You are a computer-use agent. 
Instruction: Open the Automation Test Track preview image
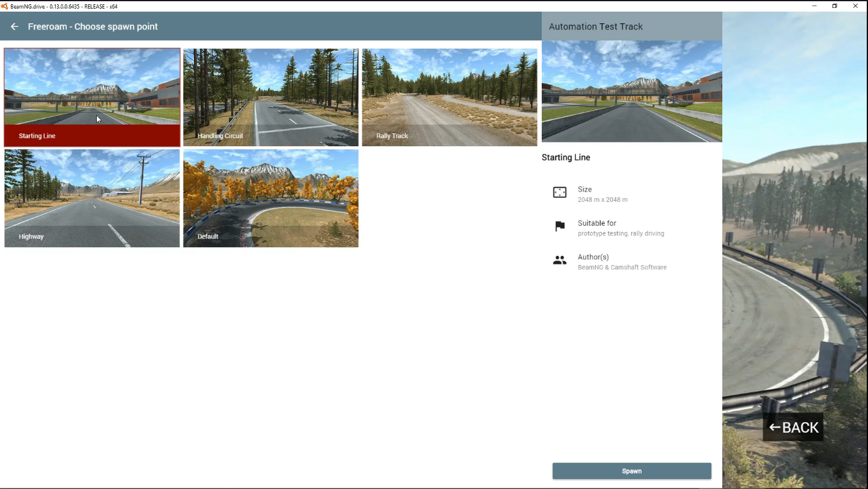click(x=632, y=91)
